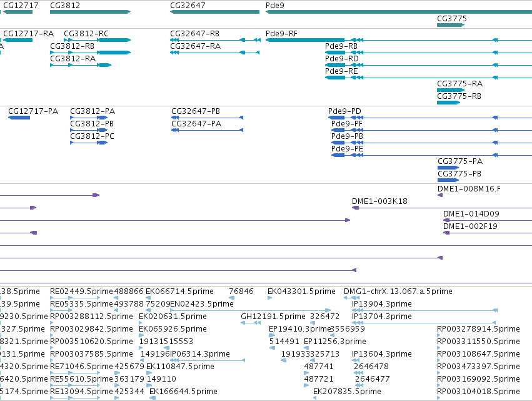532x401 pixels.
Task: Click the CG3812 gene label
Action: [x=65, y=6]
